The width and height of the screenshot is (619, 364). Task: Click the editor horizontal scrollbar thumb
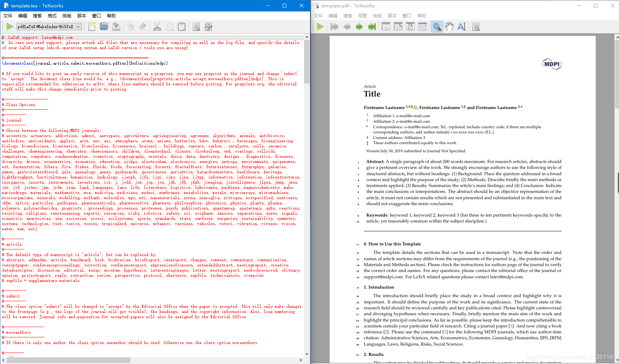[68, 360]
